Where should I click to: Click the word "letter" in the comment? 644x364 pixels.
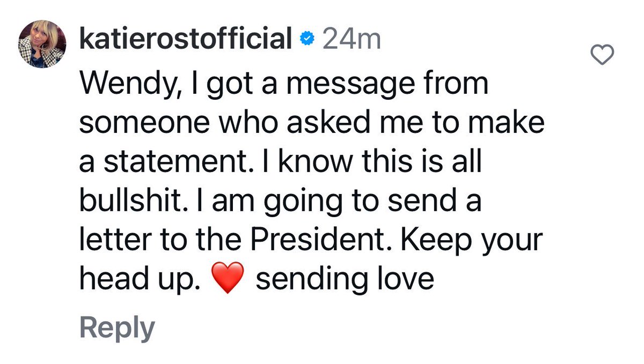[111, 241]
